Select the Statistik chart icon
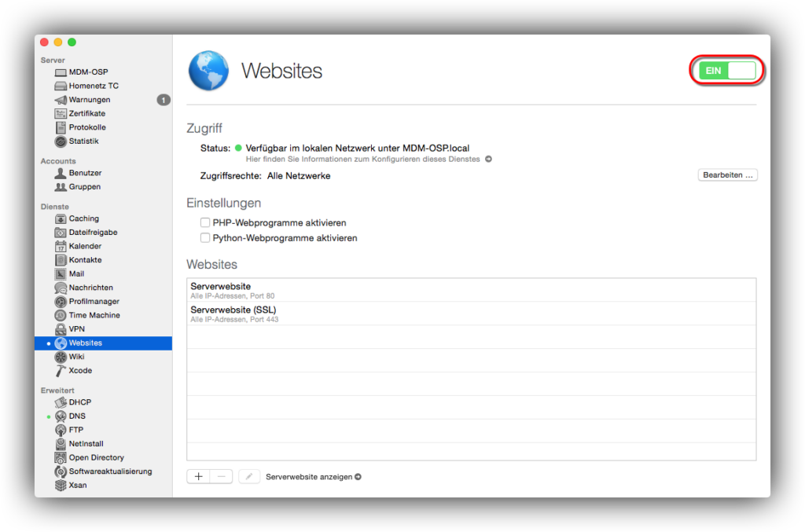The width and height of the screenshot is (805, 532). [x=61, y=141]
